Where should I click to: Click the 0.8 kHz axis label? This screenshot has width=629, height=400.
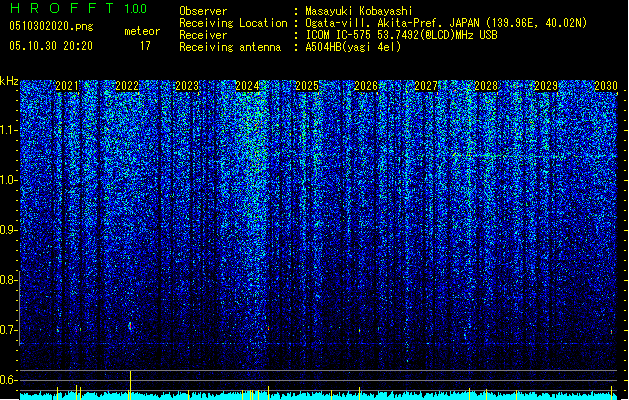click(8, 280)
